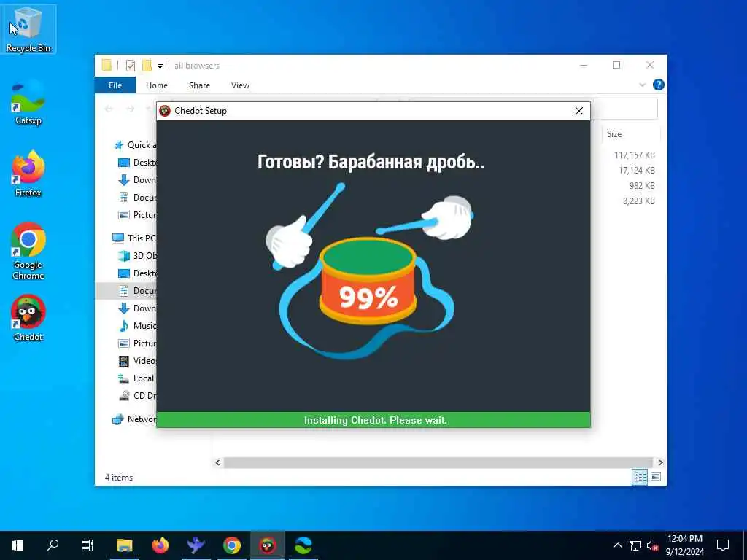Click the muted volume tray icon
Screen dimensions: 747x560
click(652, 545)
